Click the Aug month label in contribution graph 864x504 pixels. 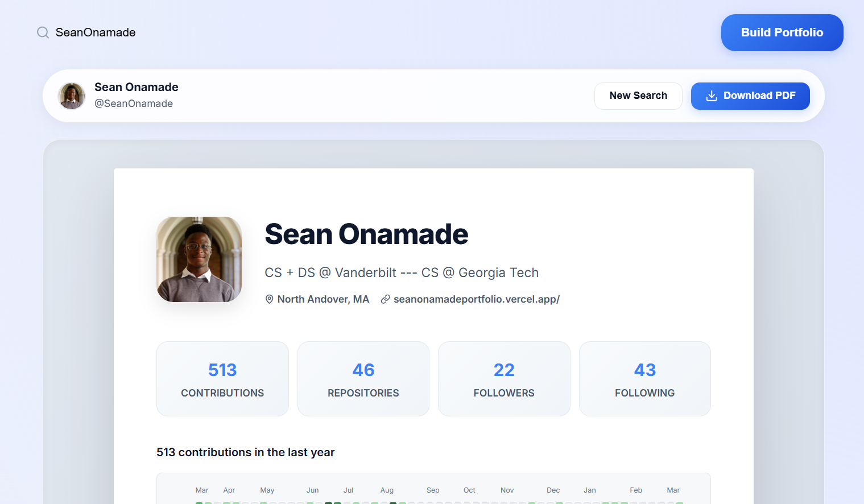[387, 490]
